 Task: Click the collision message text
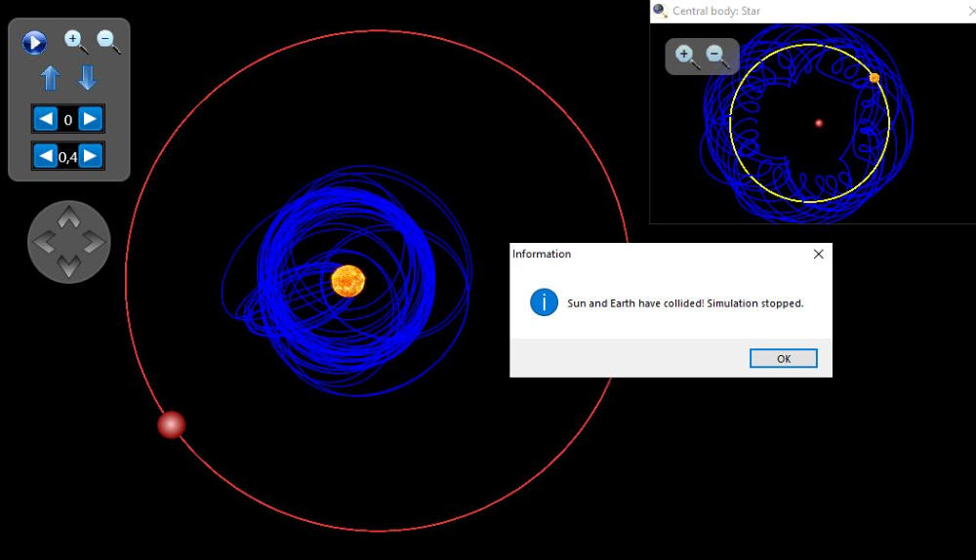click(x=685, y=303)
